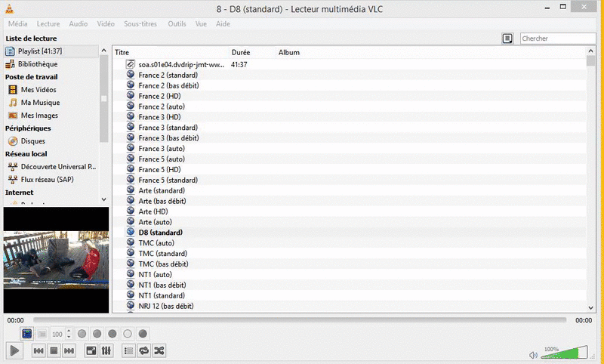Image resolution: width=604 pixels, height=364 pixels.
Task: Toggle the playlist view button in bottom toolbar
Action: (128, 350)
